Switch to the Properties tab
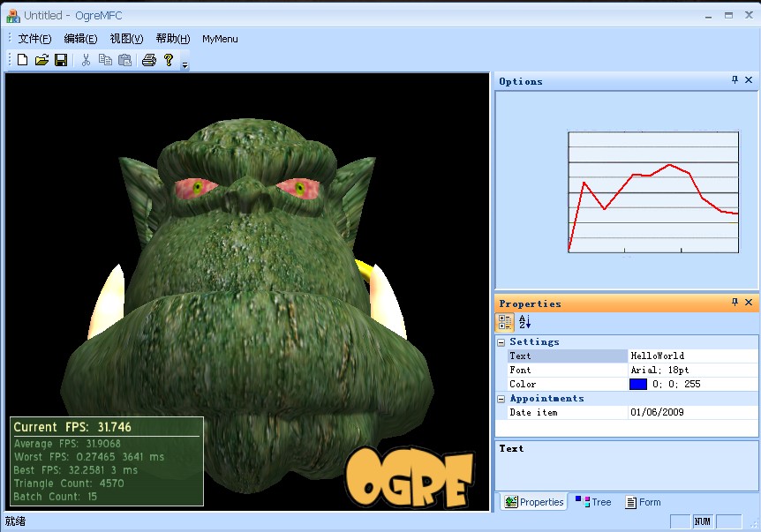 pos(534,502)
